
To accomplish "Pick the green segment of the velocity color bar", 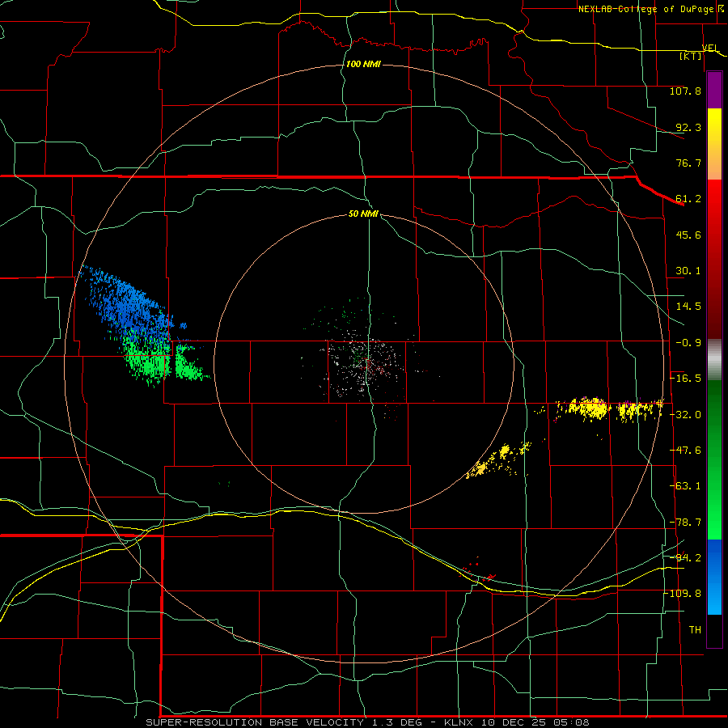I will tap(714, 459).
